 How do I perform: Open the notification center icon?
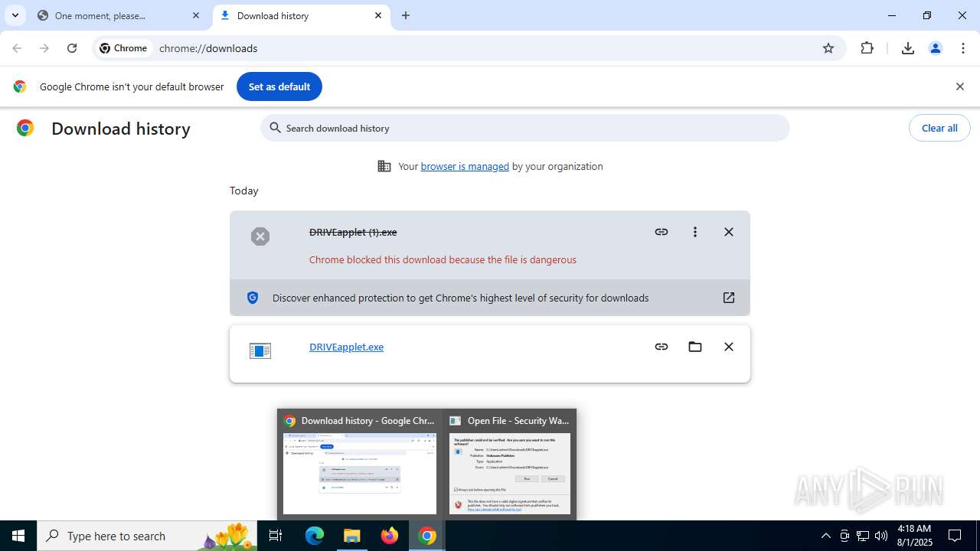click(955, 536)
